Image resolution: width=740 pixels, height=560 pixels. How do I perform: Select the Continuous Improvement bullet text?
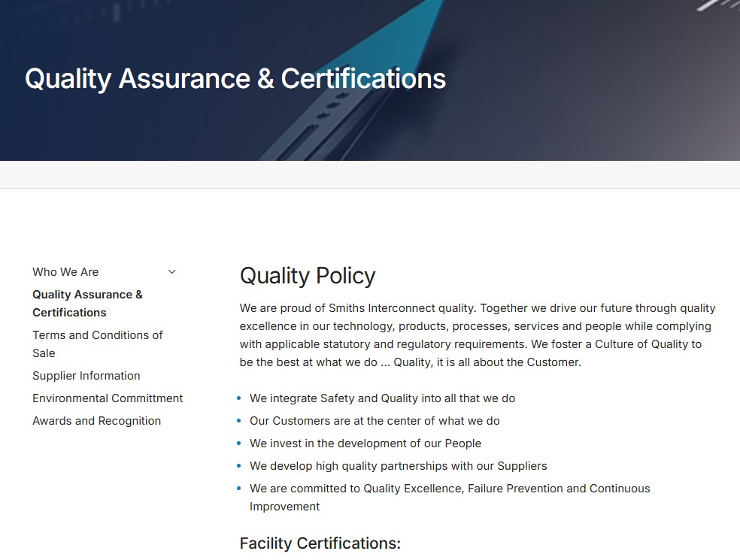[450, 488]
